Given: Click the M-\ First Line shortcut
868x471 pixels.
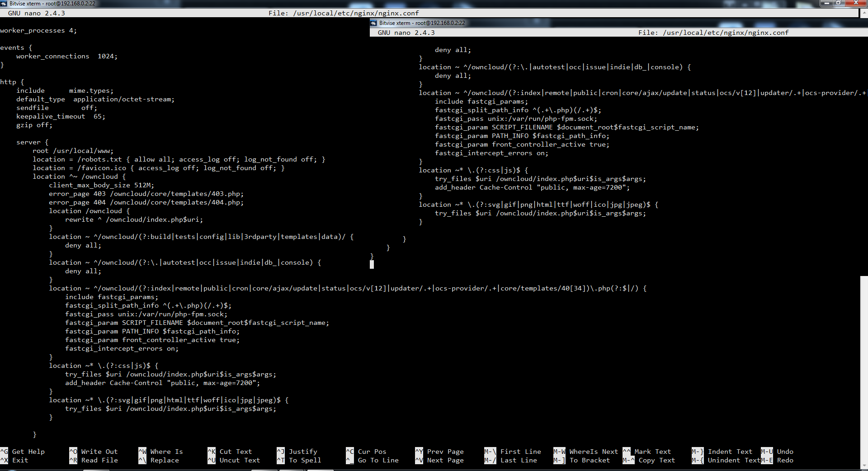Looking at the screenshot, I should [x=513, y=452].
